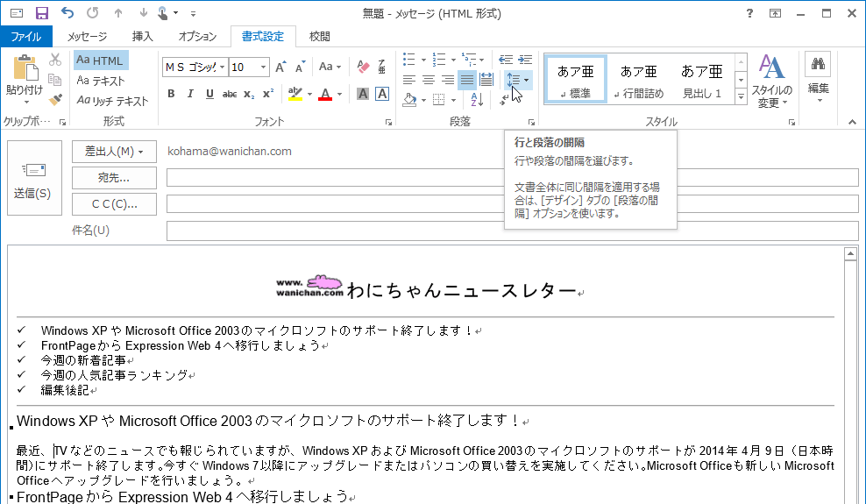Shrink font size with the small A icon

[300, 67]
